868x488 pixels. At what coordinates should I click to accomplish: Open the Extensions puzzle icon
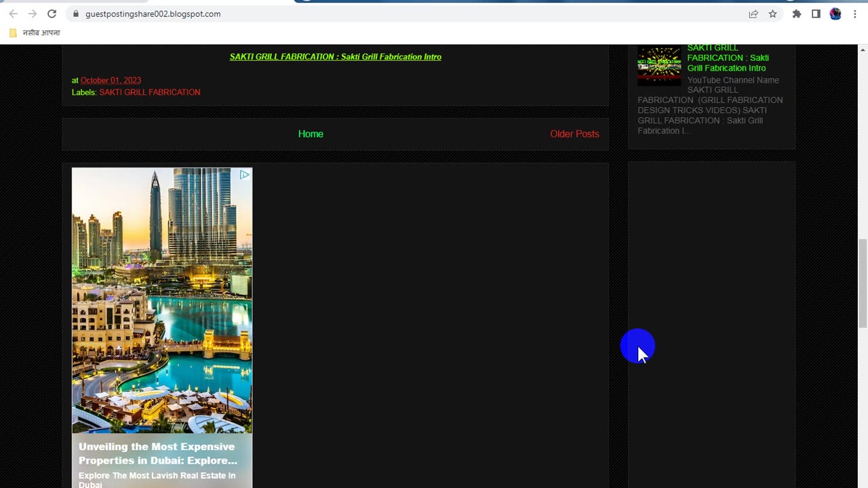click(797, 14)
